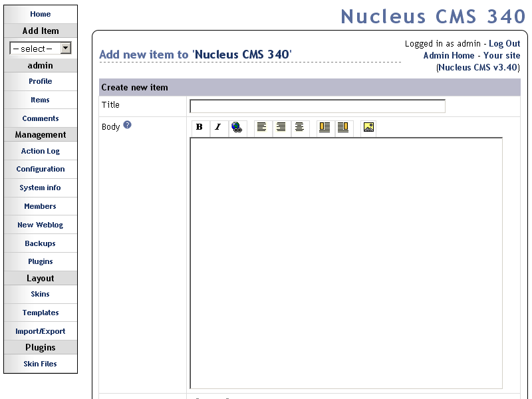Open the Action Log
Image resolution: width=532 pixels, height=399 pixels.
[x=41, y=151]
